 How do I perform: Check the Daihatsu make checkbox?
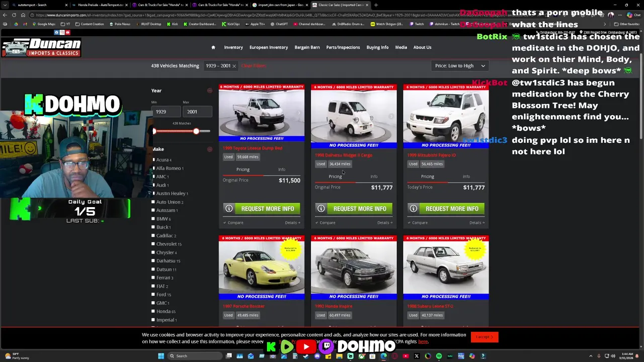pos(153,261)
